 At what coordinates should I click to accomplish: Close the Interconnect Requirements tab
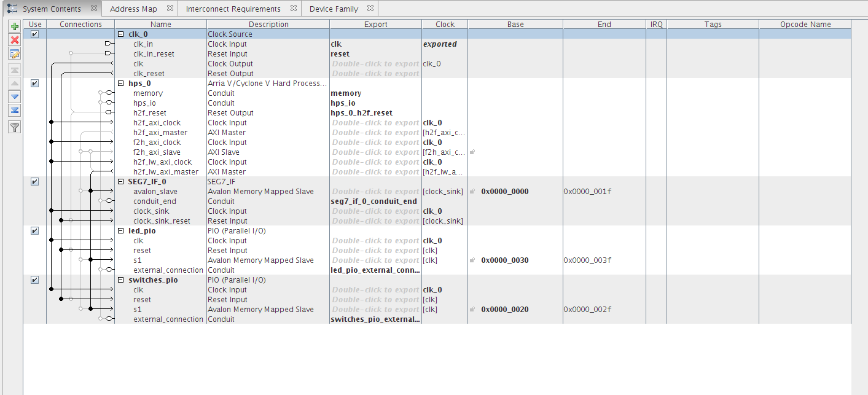(x=293, y=9)
